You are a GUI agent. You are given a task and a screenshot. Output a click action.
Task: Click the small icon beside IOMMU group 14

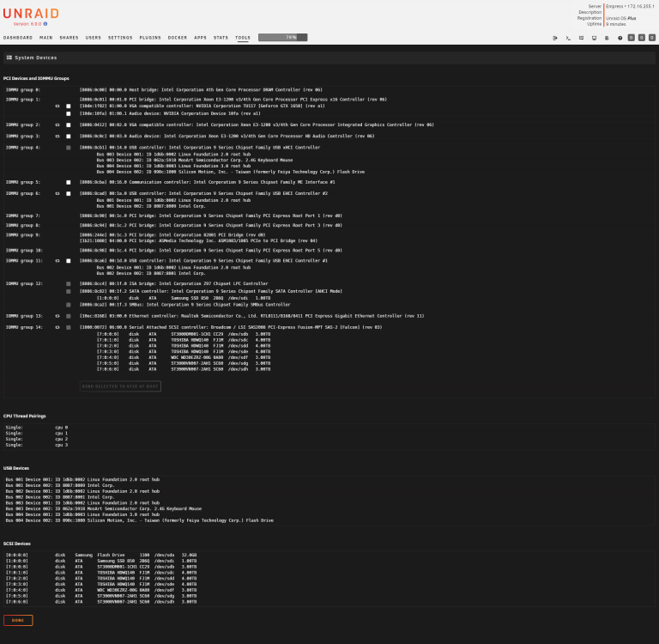pos(57,327)
